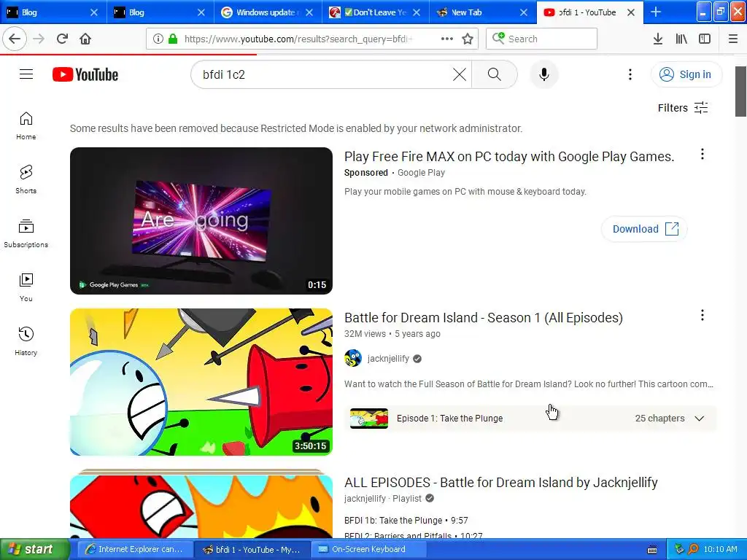Open YouTube settings three-dot menu
This screenshot has height=560, width=747.
point(630,74)
